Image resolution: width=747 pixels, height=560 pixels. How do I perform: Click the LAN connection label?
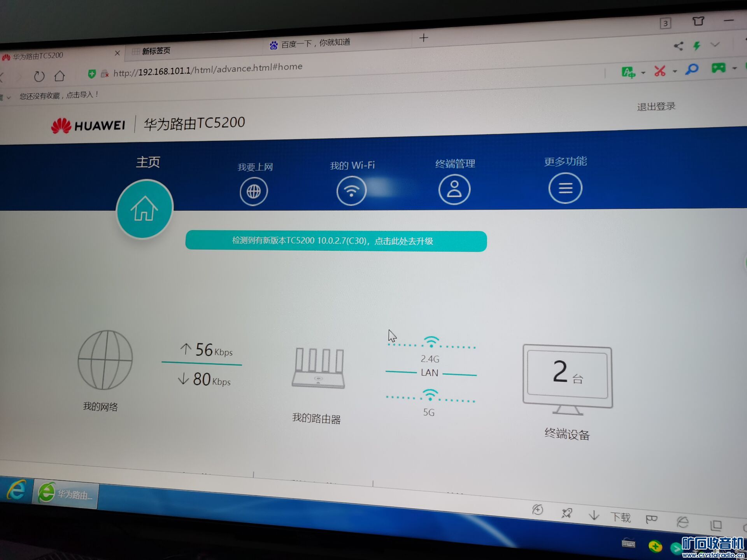(x=430, y=373)
